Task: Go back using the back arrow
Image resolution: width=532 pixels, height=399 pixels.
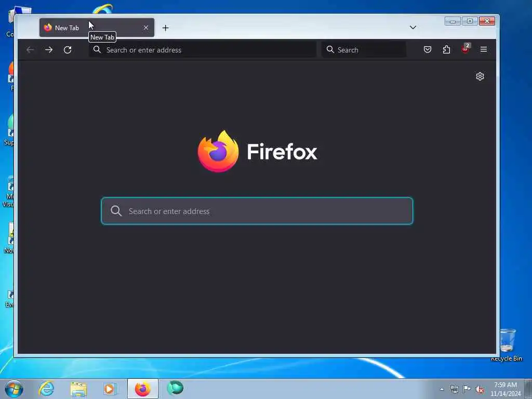Action: coord(30,50)
